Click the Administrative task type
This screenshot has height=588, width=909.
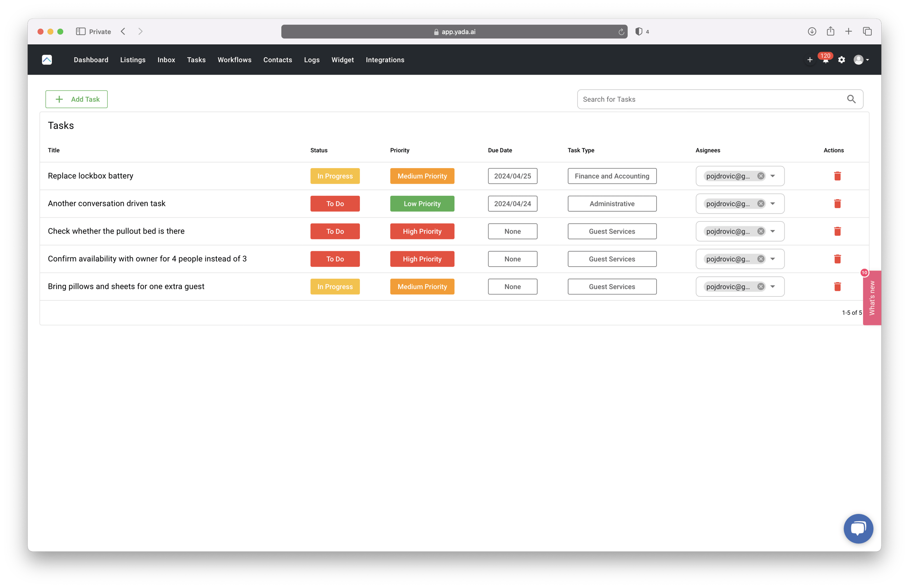[612, 204]
